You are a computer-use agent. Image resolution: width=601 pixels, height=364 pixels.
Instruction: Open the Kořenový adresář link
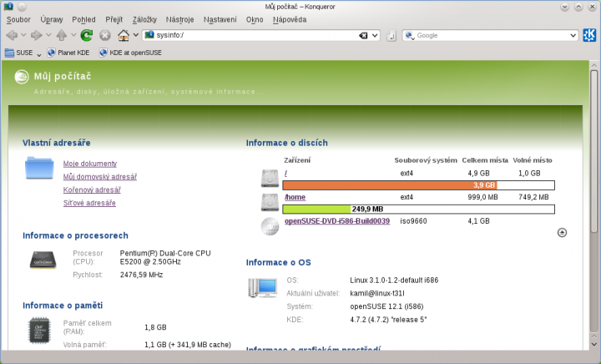(x=92, y=190)
